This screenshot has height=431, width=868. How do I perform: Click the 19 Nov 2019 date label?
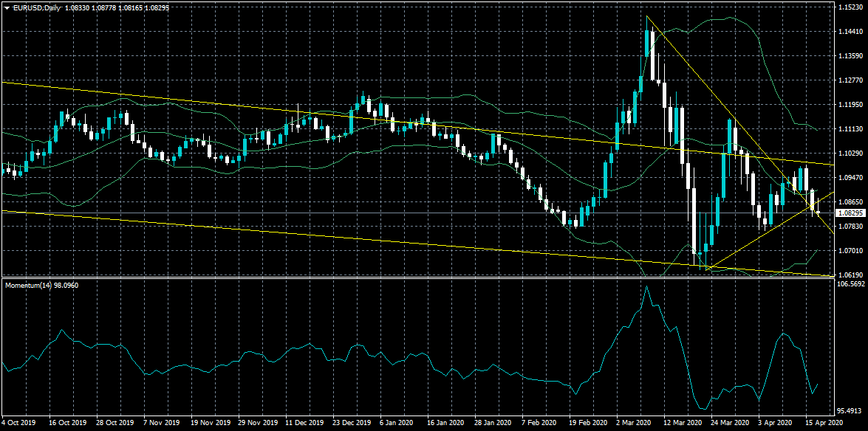[x=210, y=422]
